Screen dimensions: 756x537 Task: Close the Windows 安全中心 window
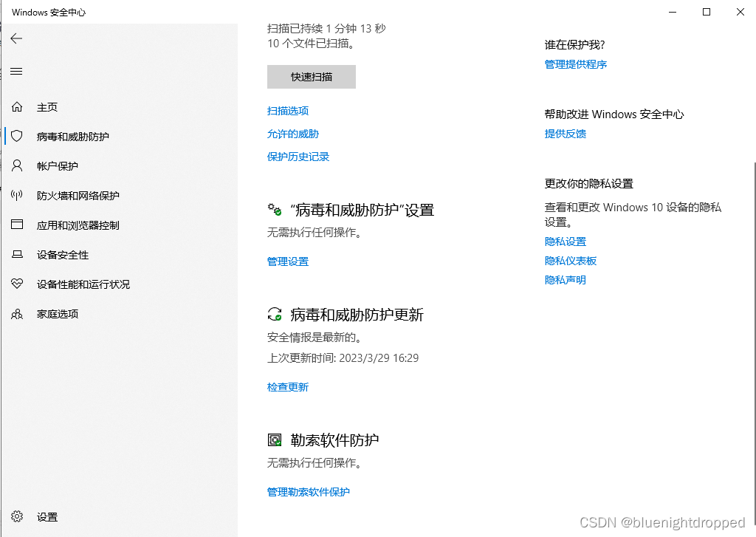click(740, 12)
